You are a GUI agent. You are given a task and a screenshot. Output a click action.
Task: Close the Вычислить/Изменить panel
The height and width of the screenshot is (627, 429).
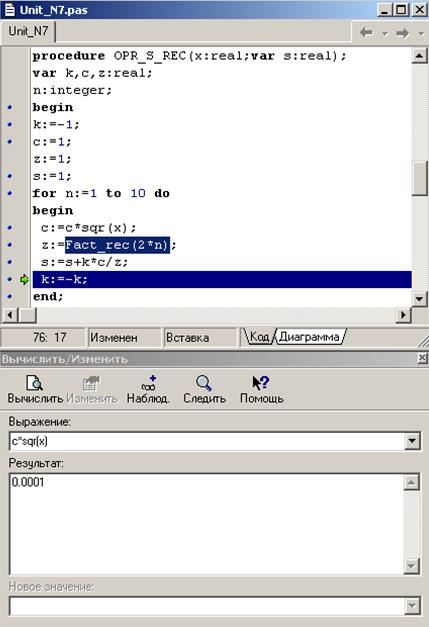pos(422,358)
